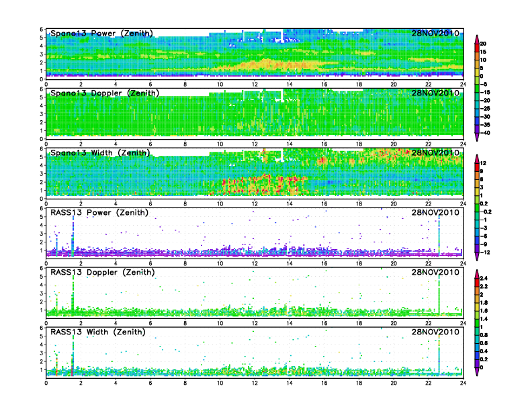Select 28NOV2010 date in Spano13 Power panel
Image resolution: width=532 pixels, height=411 pixels.
point(435,33)
